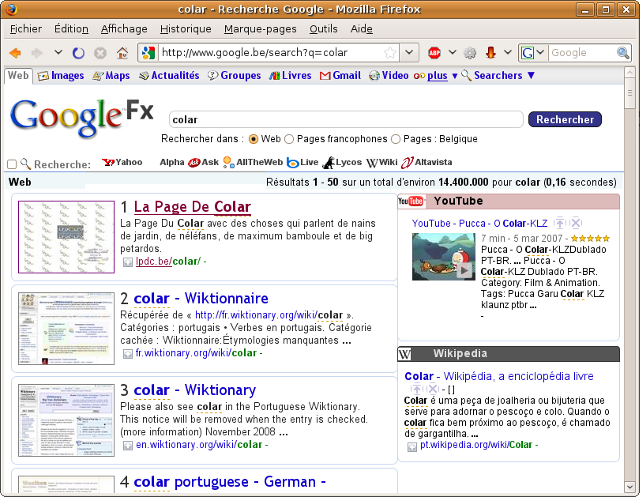Go to the home page icon

point(122,53)
